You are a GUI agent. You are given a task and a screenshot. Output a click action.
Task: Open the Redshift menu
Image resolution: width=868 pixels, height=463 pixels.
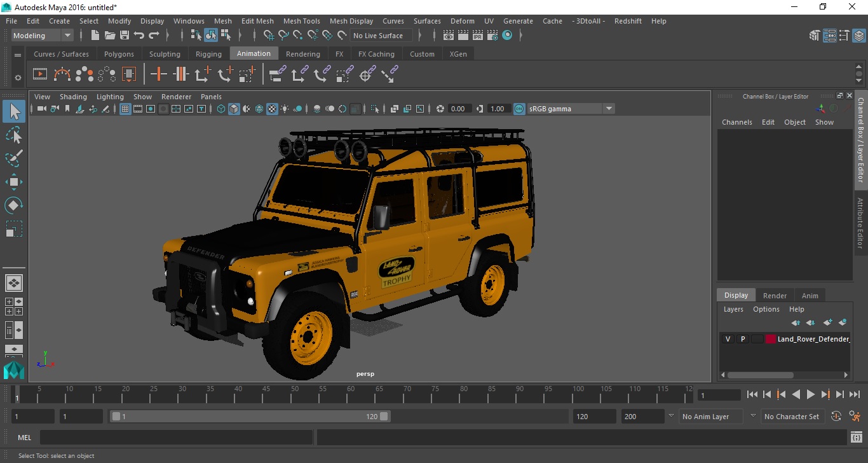tap(628, 21)
